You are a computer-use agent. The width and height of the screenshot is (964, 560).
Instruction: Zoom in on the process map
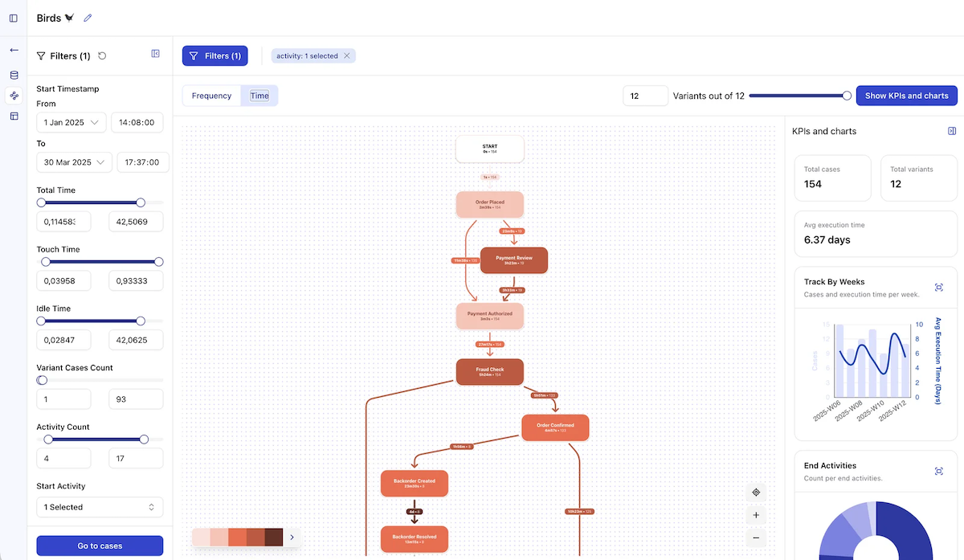(755, 514)
